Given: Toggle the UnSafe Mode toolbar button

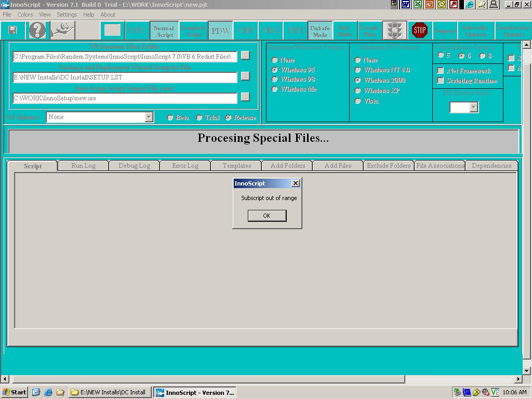Looking at the screenshot, I should pyautogui.click(x=320, y=31).
